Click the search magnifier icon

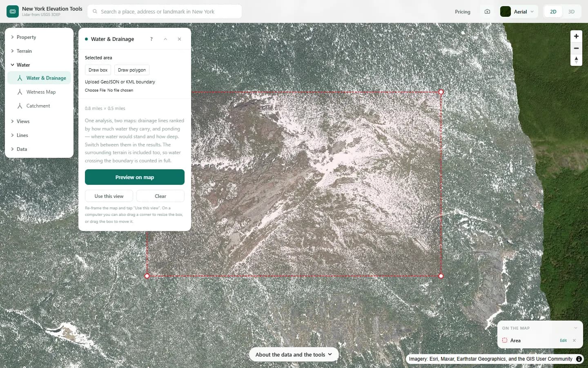pyautogui.click(x=95, y=11)
